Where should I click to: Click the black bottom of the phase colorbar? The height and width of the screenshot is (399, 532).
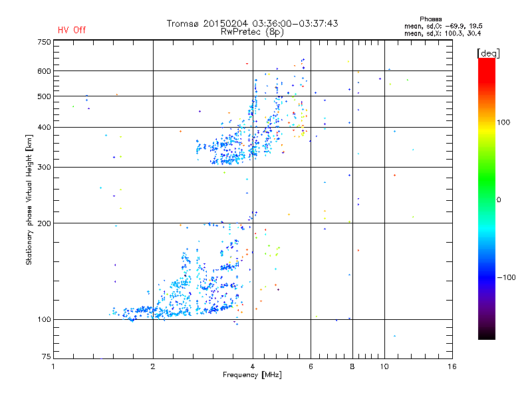(x=487, y=334)
